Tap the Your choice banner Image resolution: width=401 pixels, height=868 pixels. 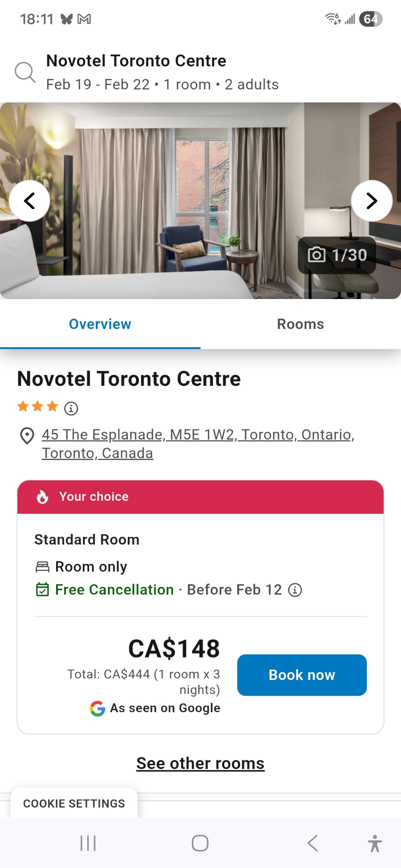[x=200, y=497]
